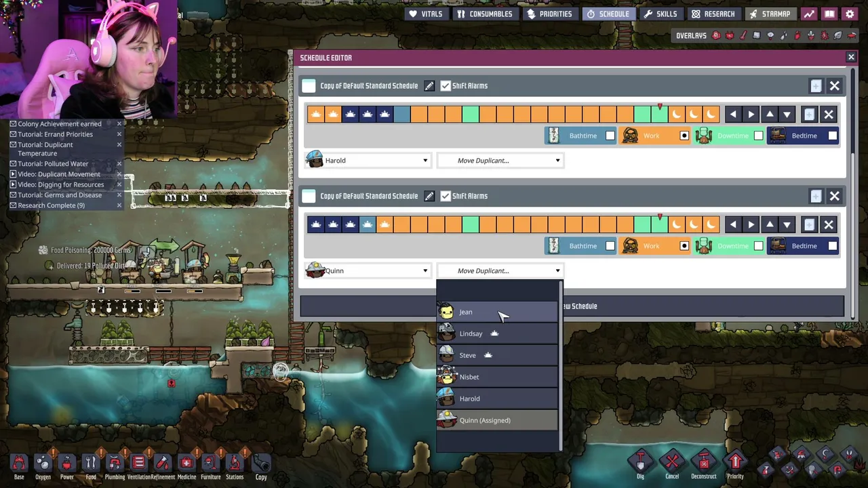Screen dimensions: 868x488
Task: Change the color swatch of Harold's schedule
Action: pyautogui.click(x=309, y=85)
